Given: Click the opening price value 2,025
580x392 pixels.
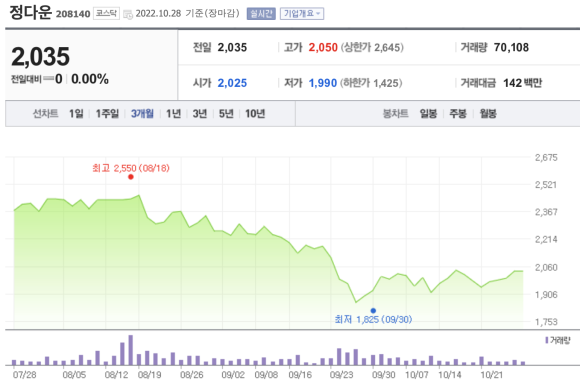Looking at the screenshot, I should click(232, 83).
